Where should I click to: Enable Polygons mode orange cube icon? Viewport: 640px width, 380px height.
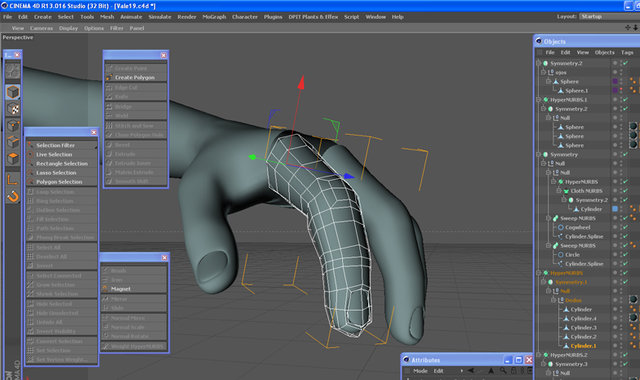tap(13, 158)
